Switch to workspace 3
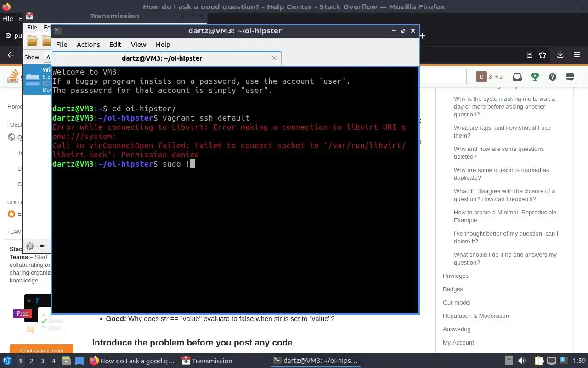 (x=43, y=361)
